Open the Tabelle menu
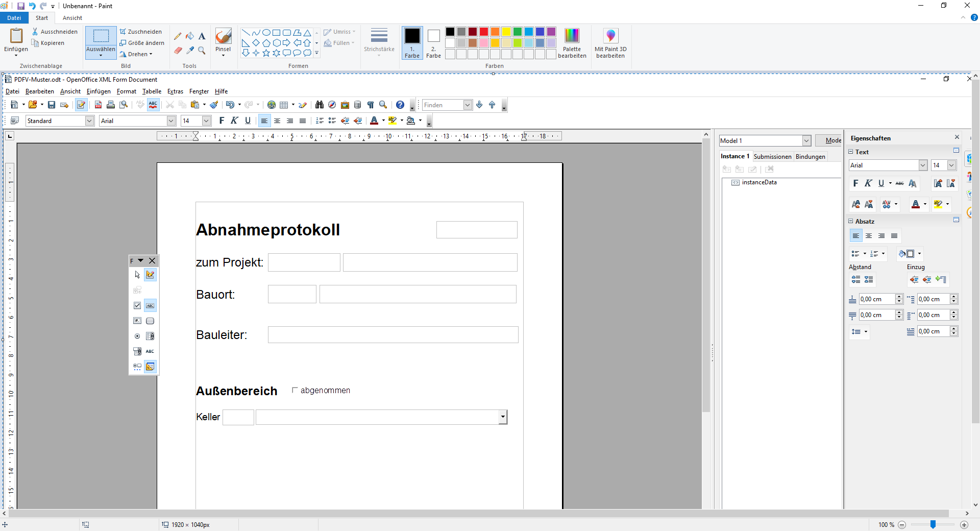The height and width of the screenshot is (531, 980). click(x=152, y=91)
